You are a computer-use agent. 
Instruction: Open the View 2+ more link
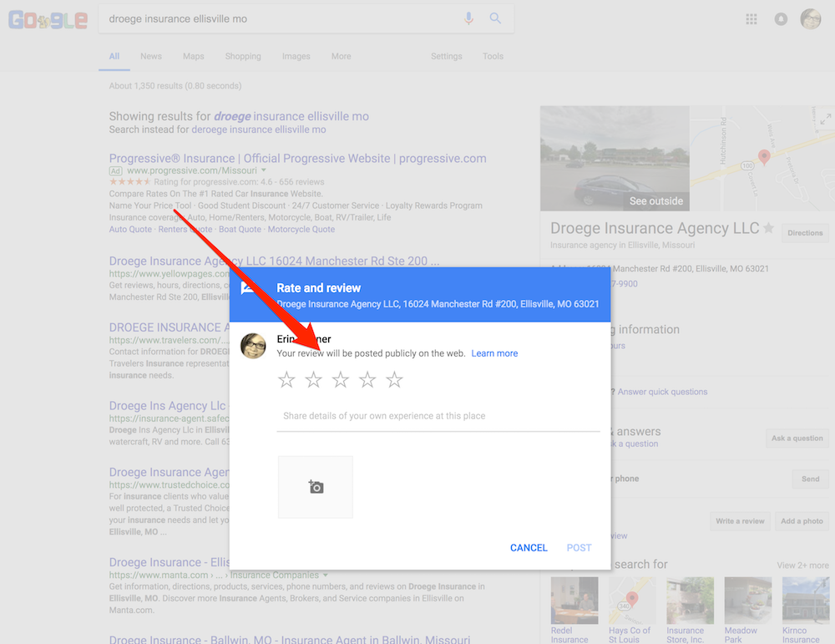click(x=802, y=565)
